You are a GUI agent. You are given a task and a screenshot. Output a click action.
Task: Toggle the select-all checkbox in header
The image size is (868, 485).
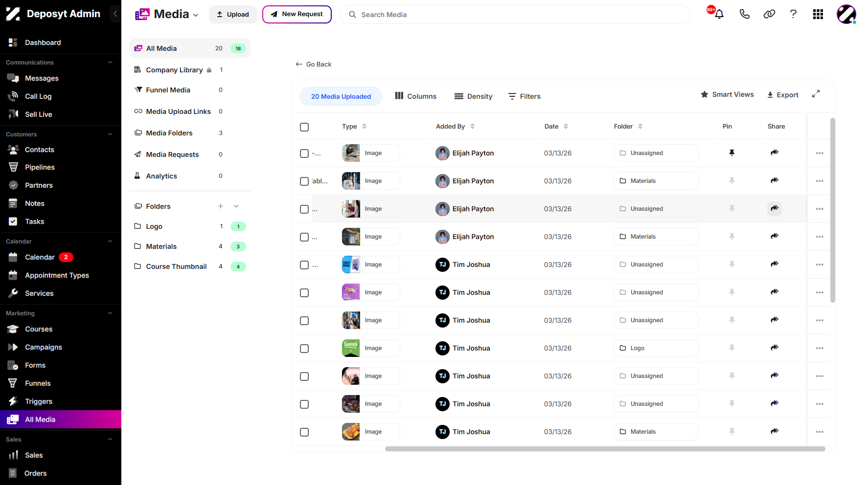(x=304, y=127)
